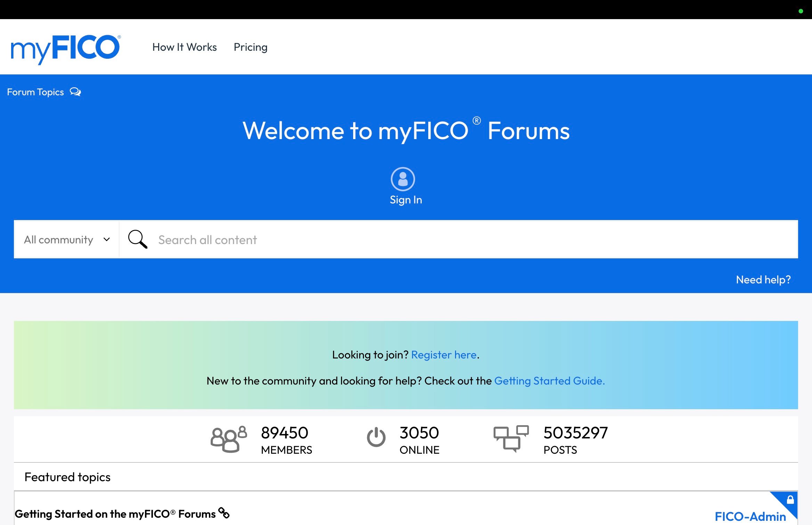This screenshot has width=812, height=525.
Task: Click the MEMBERS label
Action: pos(286,450)
